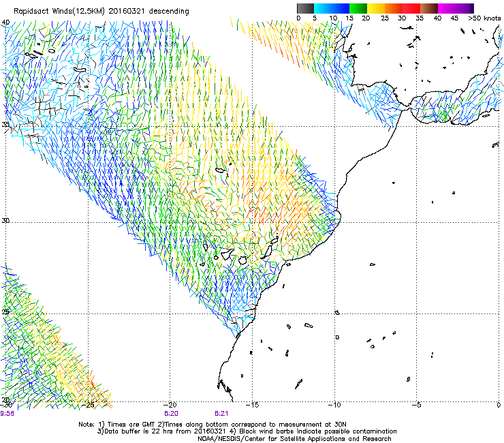
Task: Click the magenta 40-45 knots legend segment
Action: [x=447, y=8]
